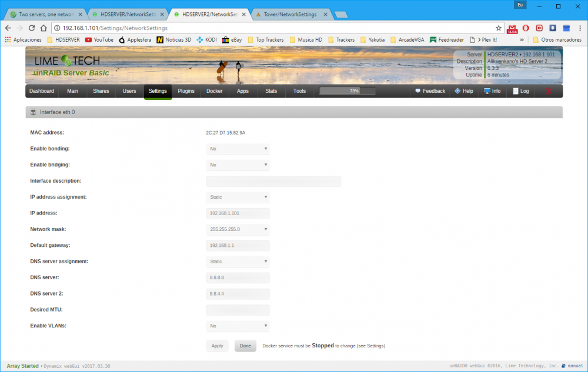Bookmark this page with the star
Viewport: 588px width, 372px height.
tap(499, 28)
